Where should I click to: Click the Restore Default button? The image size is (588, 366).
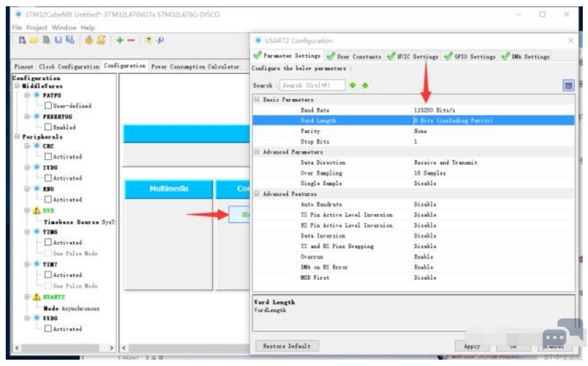(x=287, y=346)
